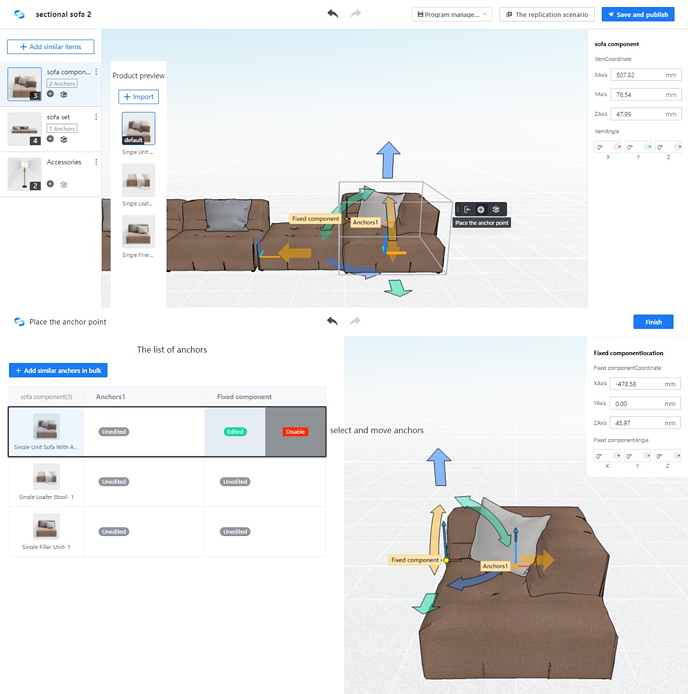
Task: Click the undo arrow in top toolbar
Action: point(332,14)
